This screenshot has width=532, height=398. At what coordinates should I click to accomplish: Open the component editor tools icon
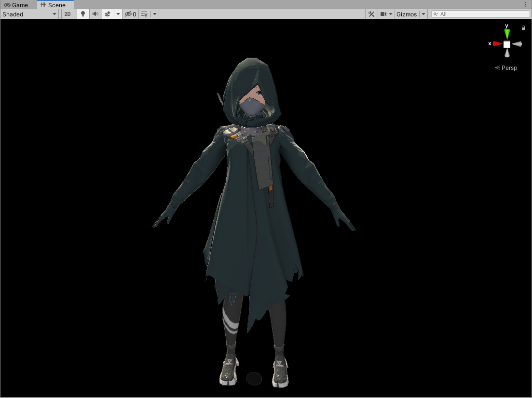click(x=371, y=14)
